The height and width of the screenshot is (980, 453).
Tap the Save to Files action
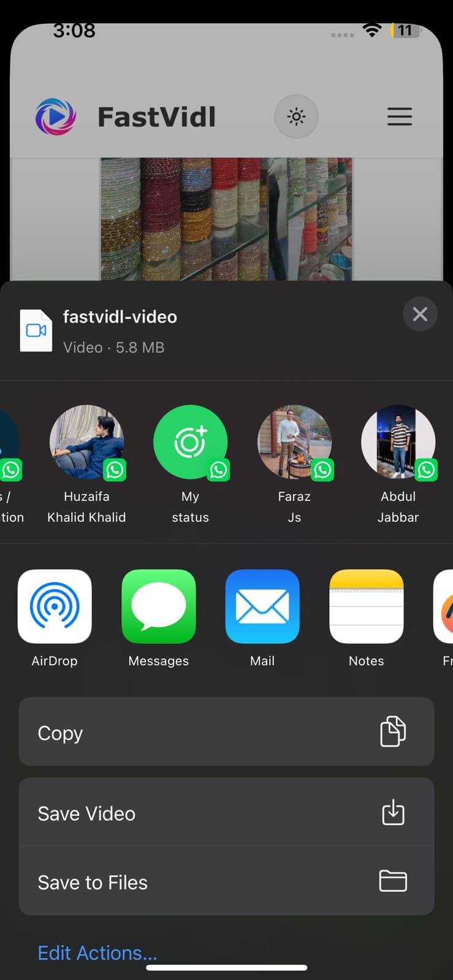(x=226, y=881)
